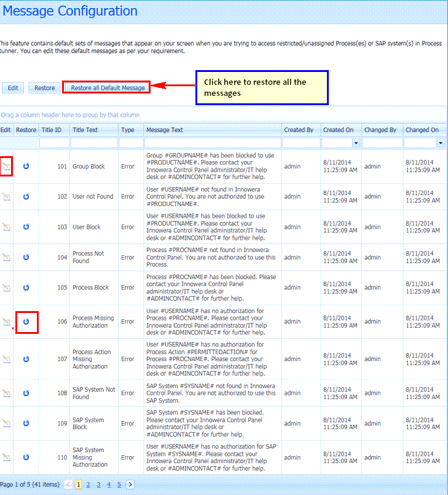Click the Restore button above grid
The image size is (448, 495).
(x=44, y=88)
